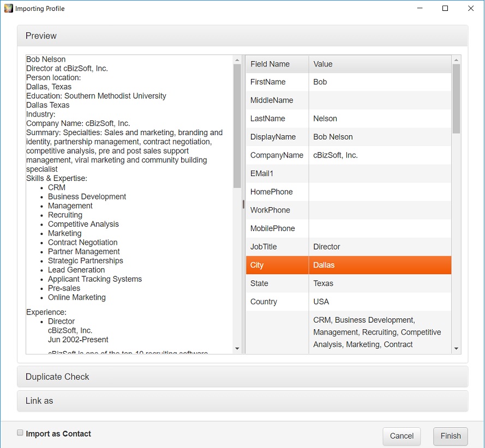Expand the Link as section
This screenshot has width=485, height=448.
tap(242, 401)
